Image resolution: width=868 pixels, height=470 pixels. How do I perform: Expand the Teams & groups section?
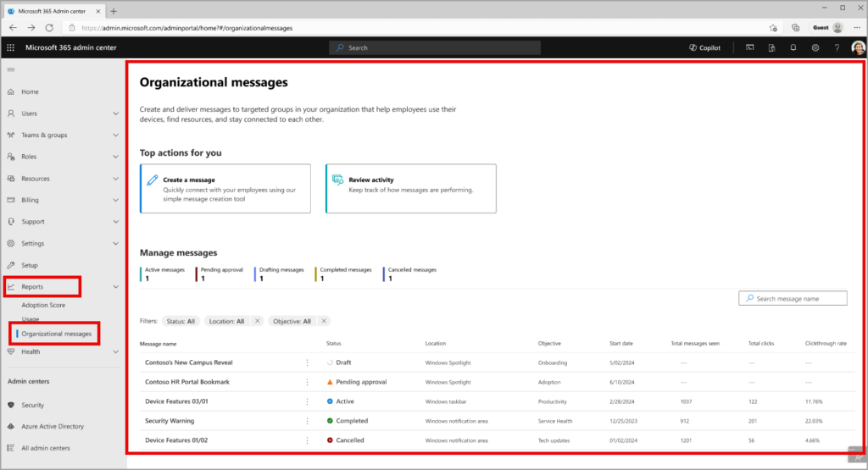[115, 135]
